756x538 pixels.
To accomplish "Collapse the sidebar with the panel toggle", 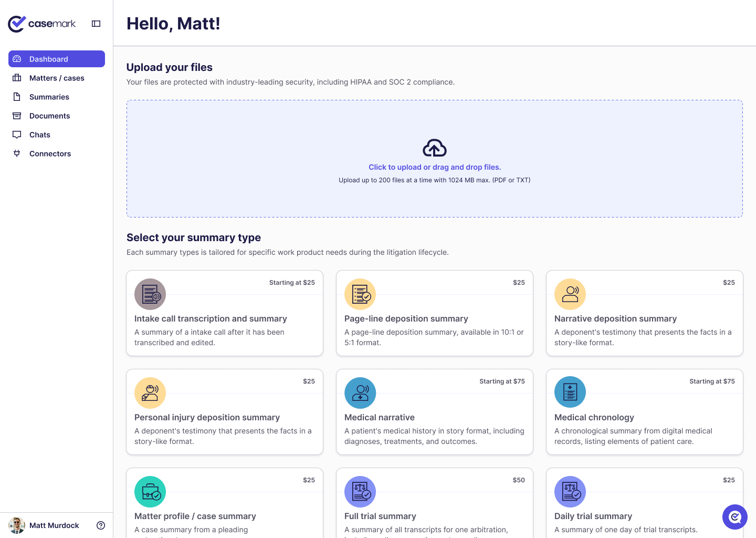I will point(96,23).
